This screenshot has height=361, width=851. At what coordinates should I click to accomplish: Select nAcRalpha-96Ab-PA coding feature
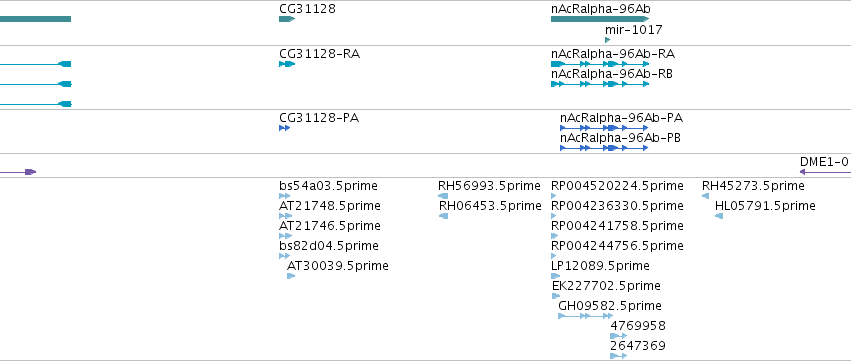pos(604,128)
